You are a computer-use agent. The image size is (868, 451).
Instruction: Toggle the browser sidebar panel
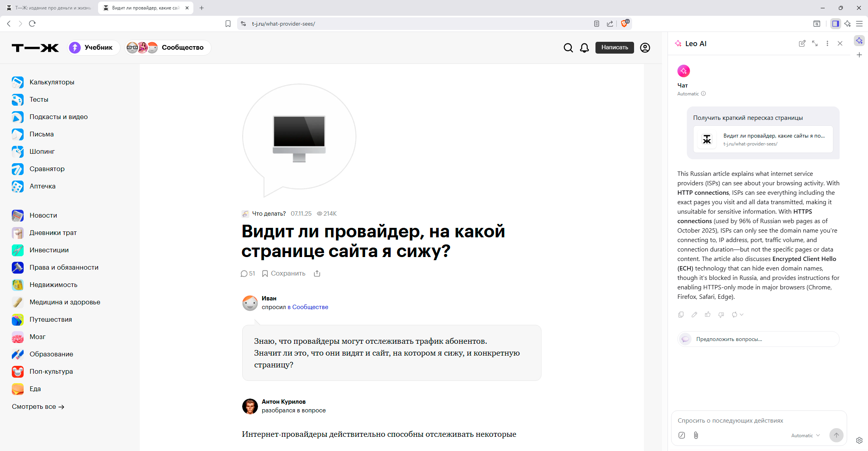click(835, 24)
